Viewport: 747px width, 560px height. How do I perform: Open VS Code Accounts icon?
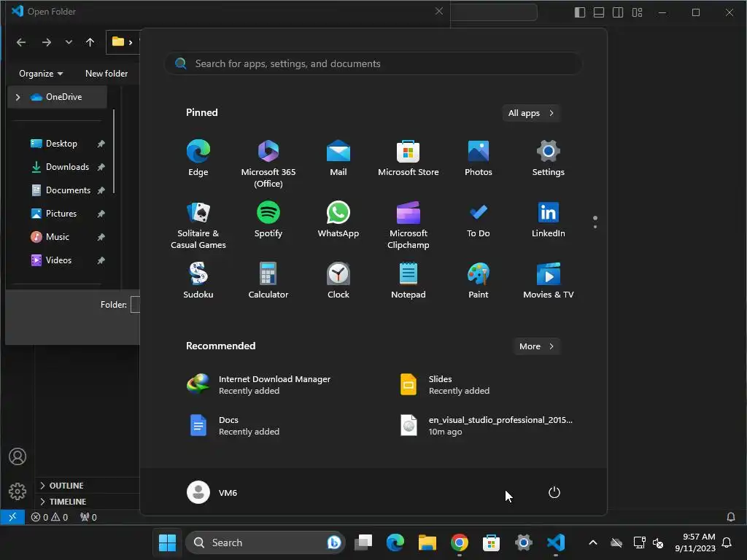18,456
